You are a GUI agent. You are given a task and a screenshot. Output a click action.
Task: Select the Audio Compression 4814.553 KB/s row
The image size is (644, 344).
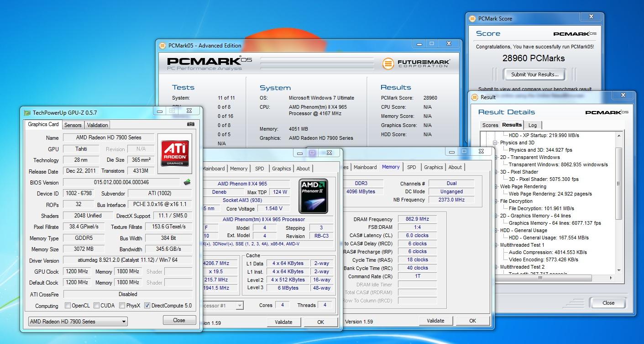click(548, 252)
